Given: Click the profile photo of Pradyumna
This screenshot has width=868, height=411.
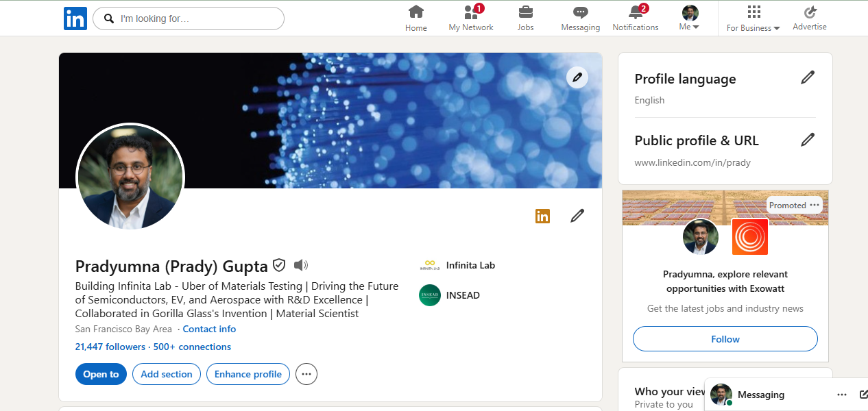Looking at the screenshot, I should point(130,177).
